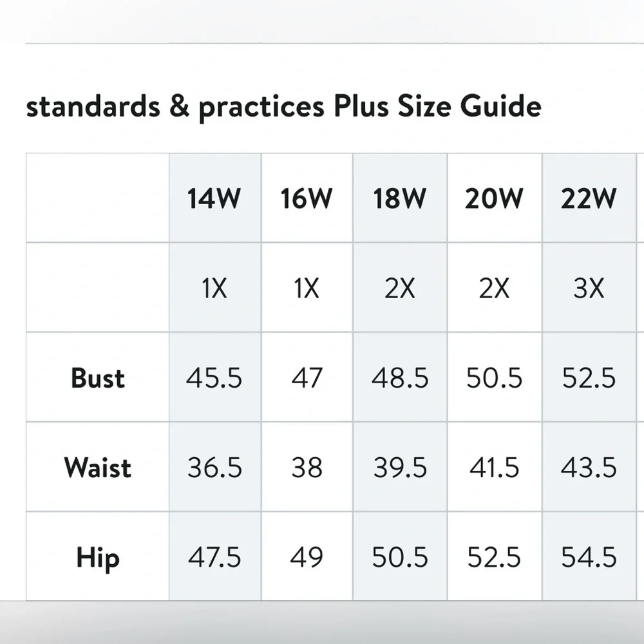Click the 16W size header
644x644 pixels.
coord(307,199)
